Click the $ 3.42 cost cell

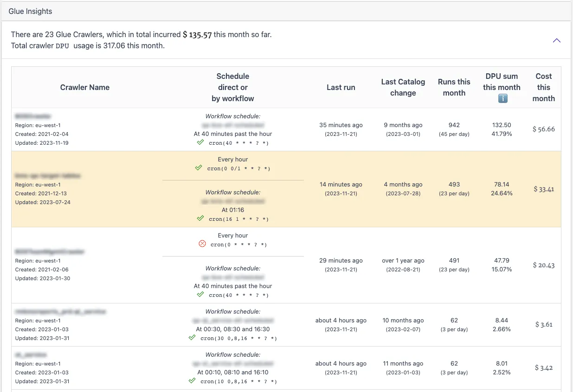coord(544,367)
